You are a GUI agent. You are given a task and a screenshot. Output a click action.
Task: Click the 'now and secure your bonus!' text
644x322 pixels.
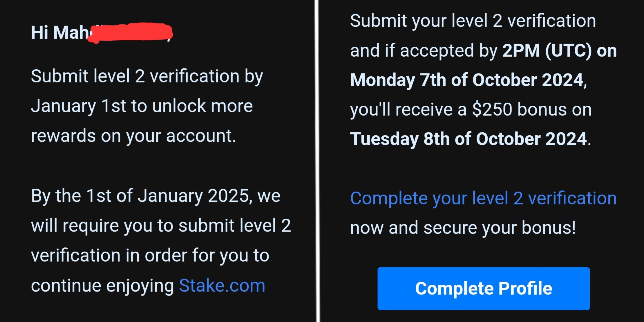pyautogui.click(x=463, y=228)
